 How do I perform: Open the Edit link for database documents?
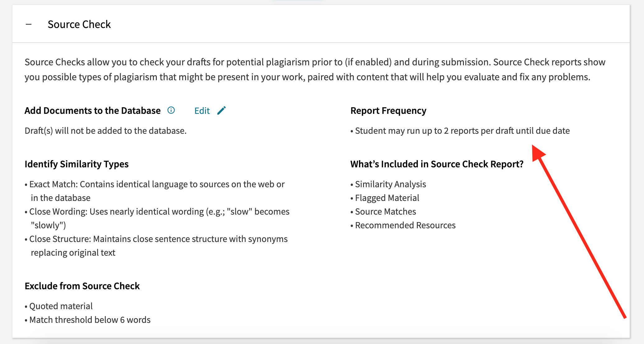coord(202,110)
